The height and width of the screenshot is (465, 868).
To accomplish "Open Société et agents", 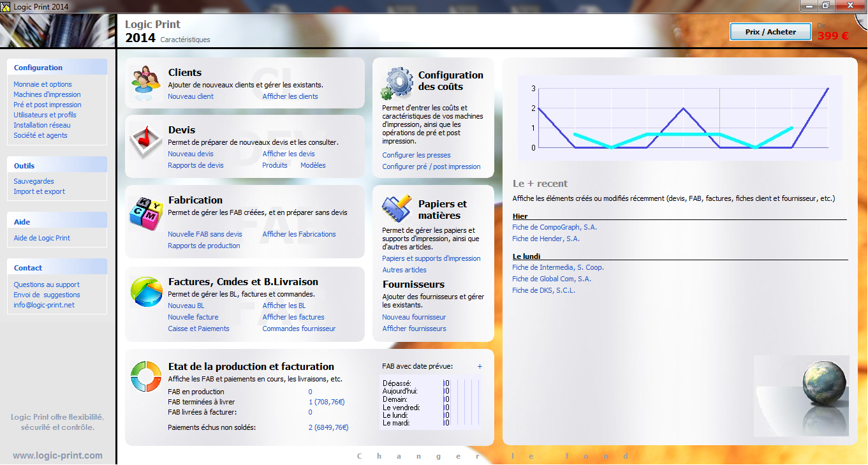I will pos(40,135).
